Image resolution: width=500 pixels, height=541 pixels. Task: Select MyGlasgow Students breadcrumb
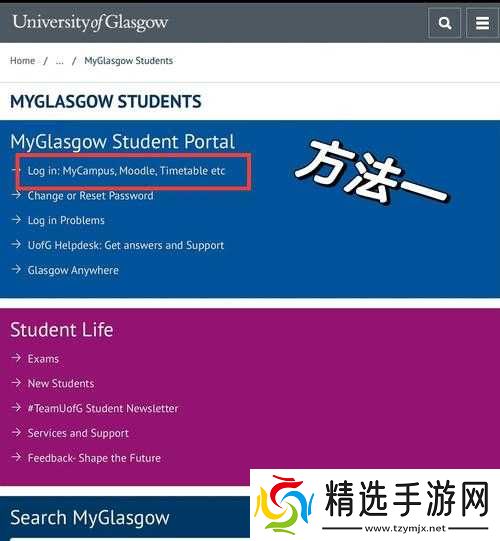[x=129, y=61]
